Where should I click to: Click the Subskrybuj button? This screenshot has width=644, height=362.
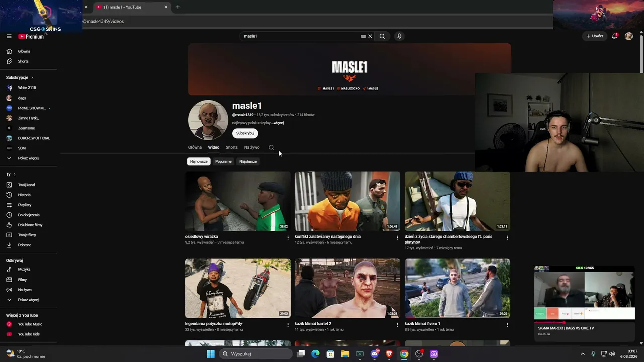pyautogui.click(x=245, y=133)
